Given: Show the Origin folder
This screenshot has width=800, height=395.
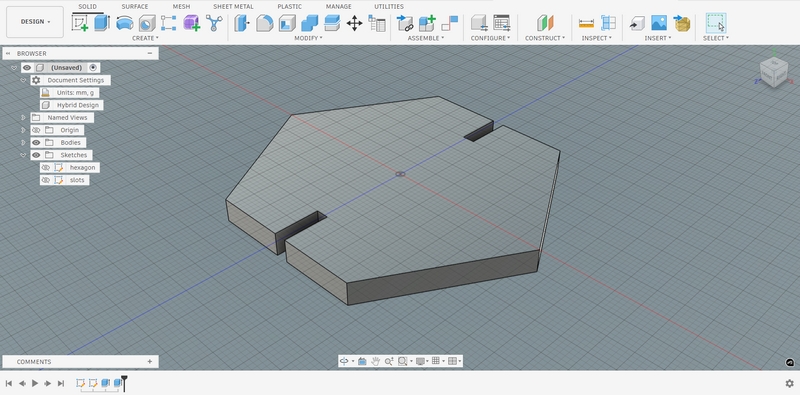Looking at the screenshot, I should click(x=36, y=130).
